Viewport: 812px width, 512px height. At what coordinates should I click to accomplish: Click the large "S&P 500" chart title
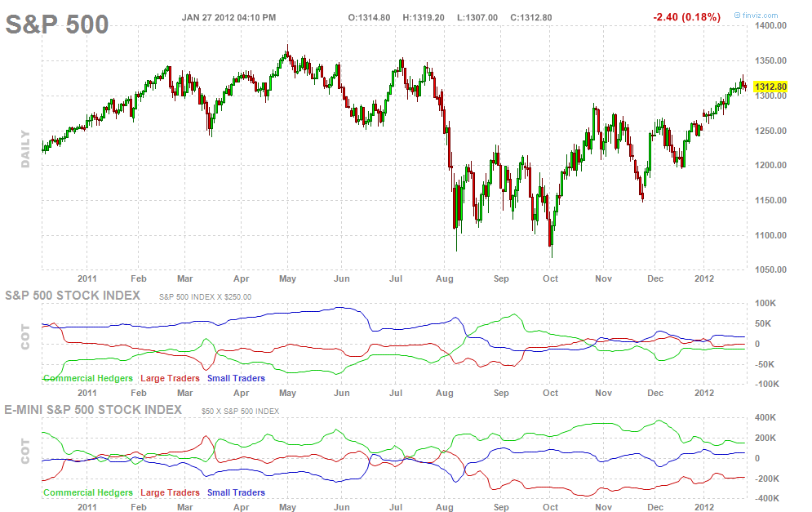pyautogui.click(x=57, y=24)
